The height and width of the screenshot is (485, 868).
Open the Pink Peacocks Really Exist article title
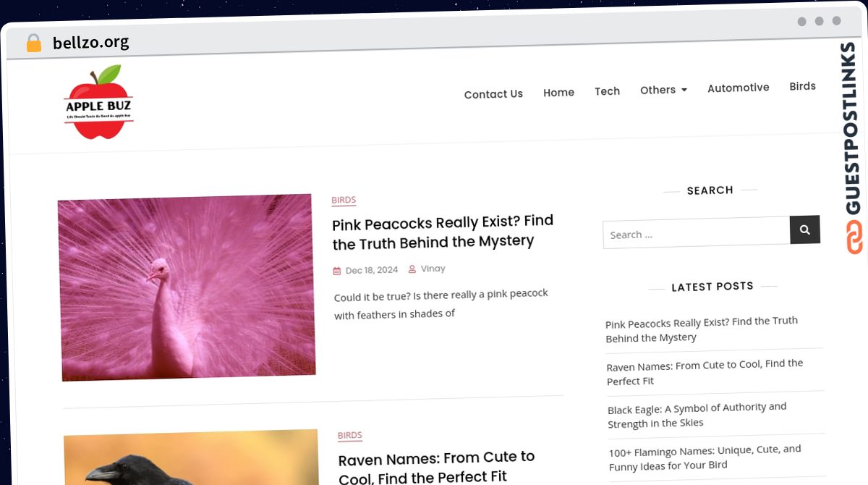[443, 232]
